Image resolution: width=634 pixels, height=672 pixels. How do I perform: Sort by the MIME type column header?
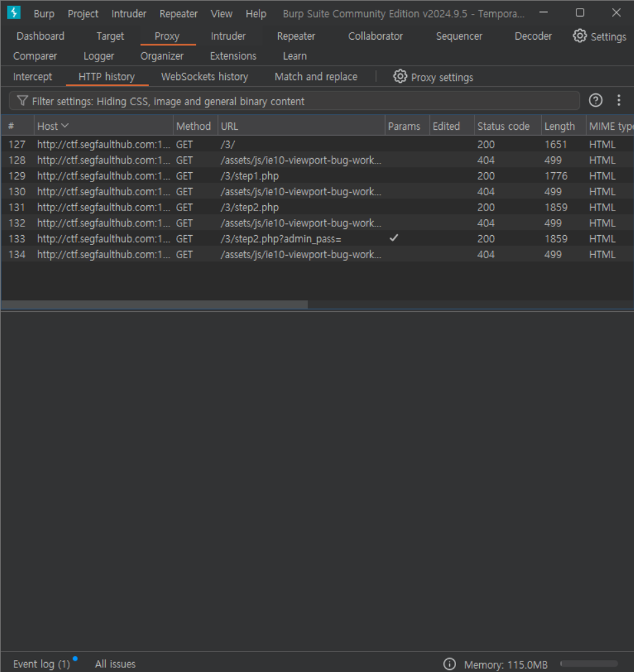coord(610,126)
